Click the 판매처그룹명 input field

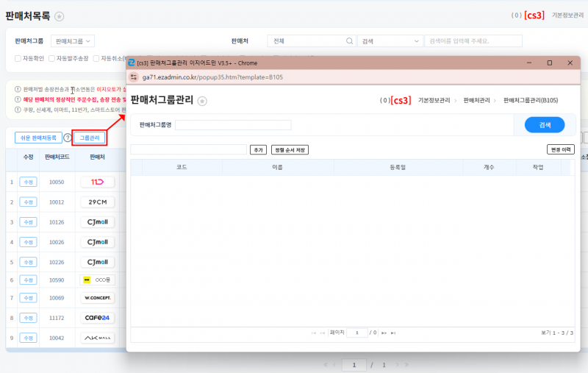pyautogui.click(x=233, y=125)
